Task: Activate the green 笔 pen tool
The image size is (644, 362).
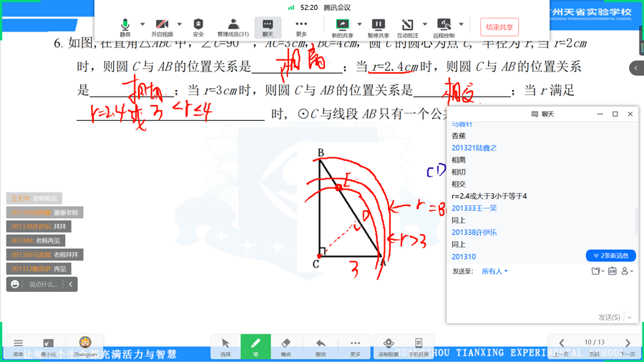Action: (255, 347)
